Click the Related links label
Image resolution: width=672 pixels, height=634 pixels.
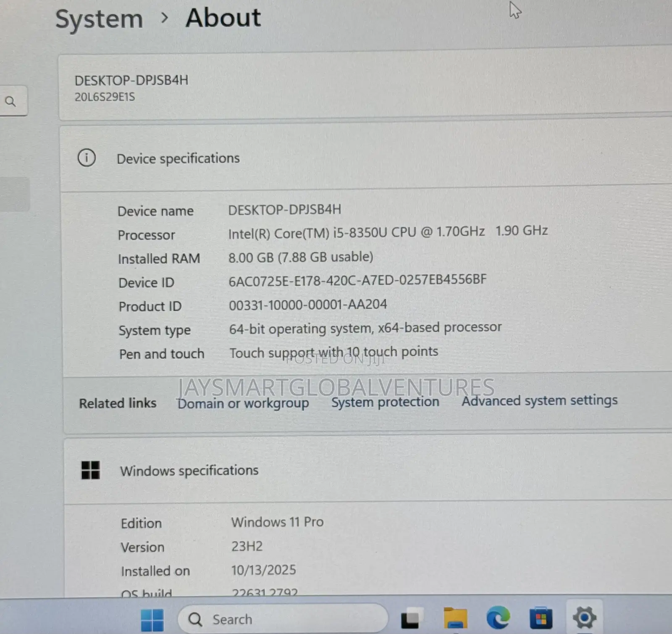point(118,403)
